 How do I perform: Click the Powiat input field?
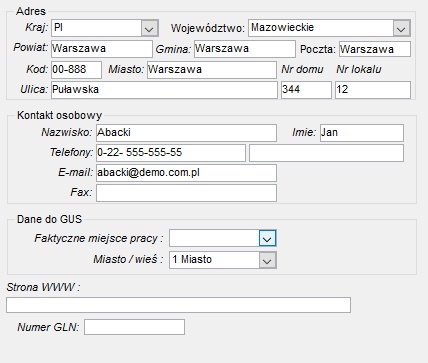(x=102, y=49)
